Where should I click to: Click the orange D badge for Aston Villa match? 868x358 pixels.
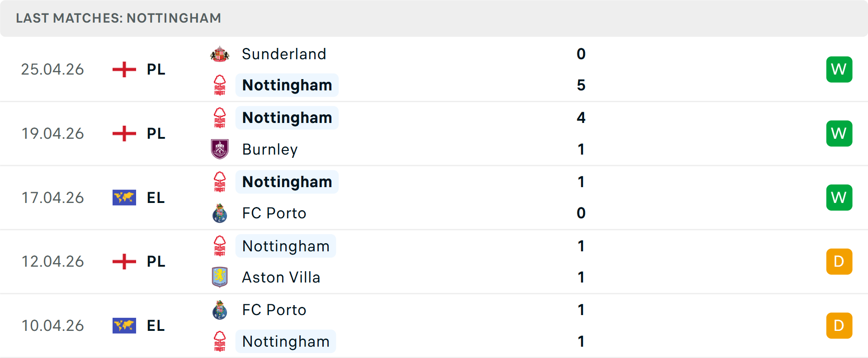[x=839, y=262]
